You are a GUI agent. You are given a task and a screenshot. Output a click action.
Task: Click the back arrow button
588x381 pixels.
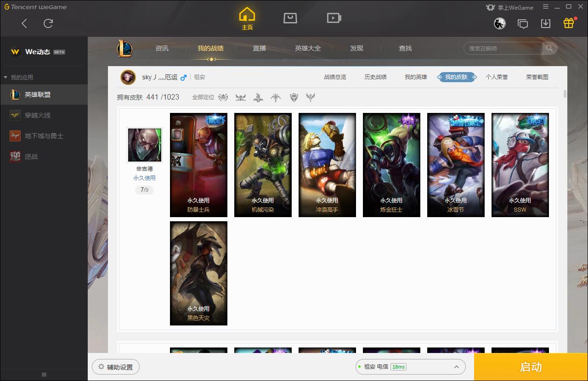coord(24,23)
